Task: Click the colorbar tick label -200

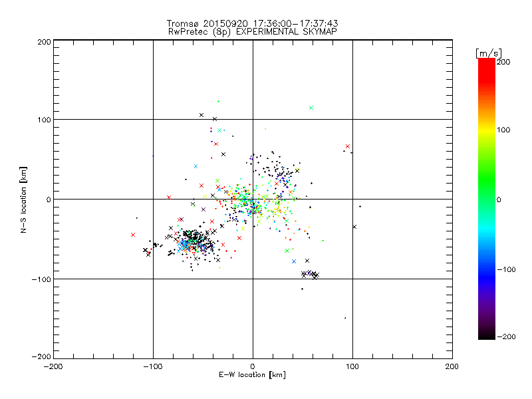Action: coord(506,337)
